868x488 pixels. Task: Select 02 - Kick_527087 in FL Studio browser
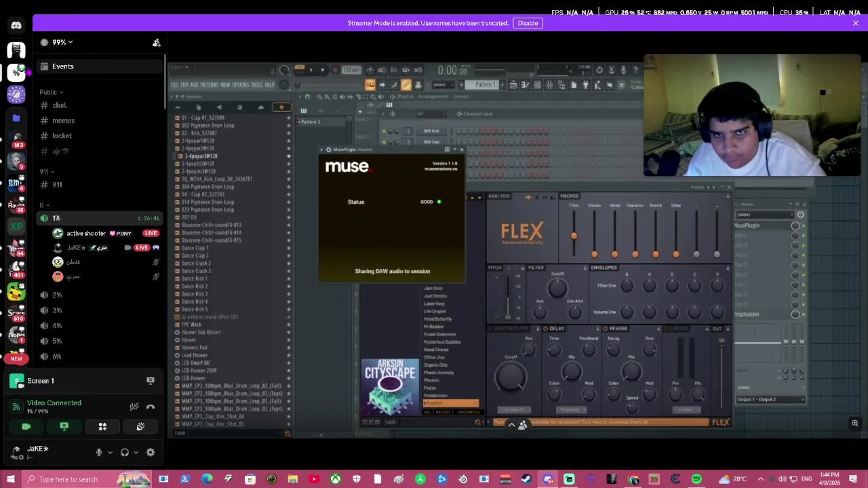(199, 133)
